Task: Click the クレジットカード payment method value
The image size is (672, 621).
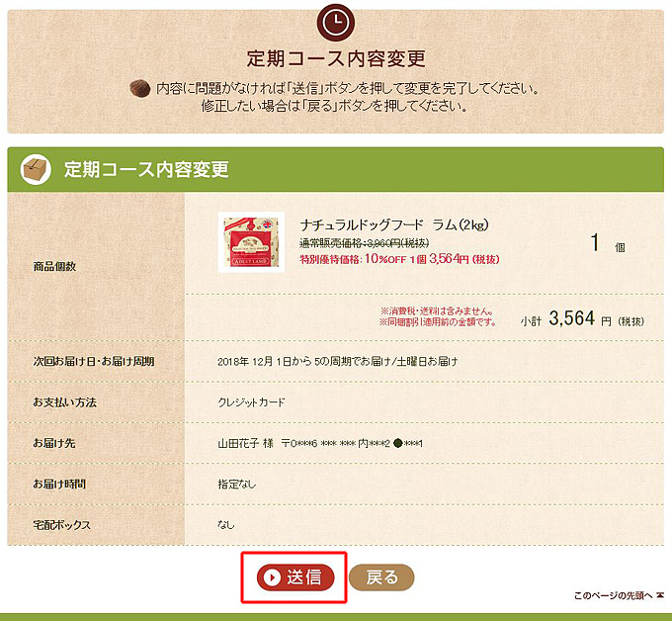Action: 251,402
